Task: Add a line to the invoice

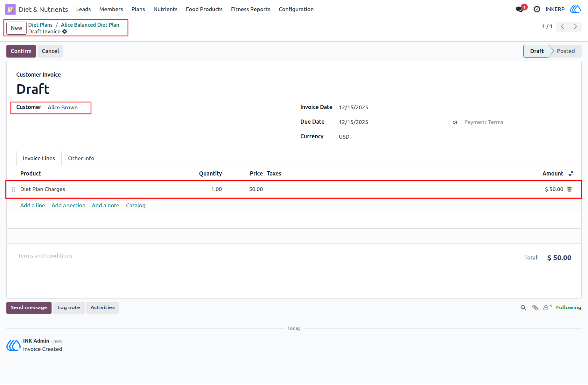Action: click(33, 205)
